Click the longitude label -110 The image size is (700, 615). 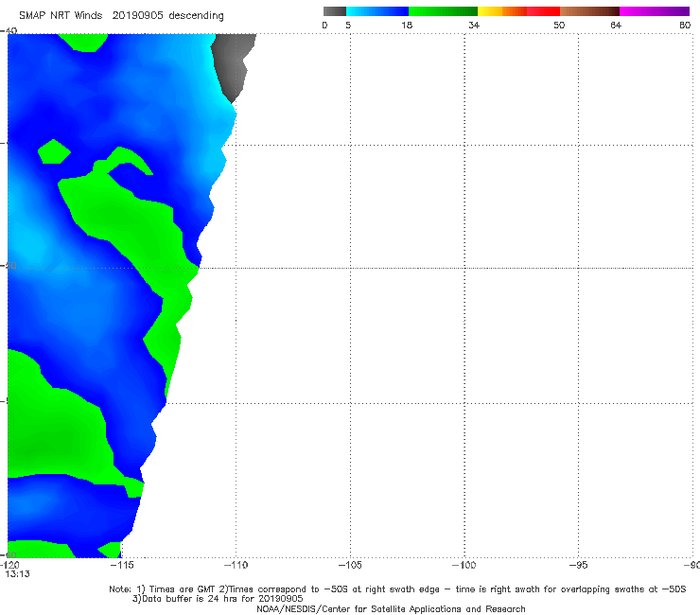pyautogui.click(x=236, y=565)
